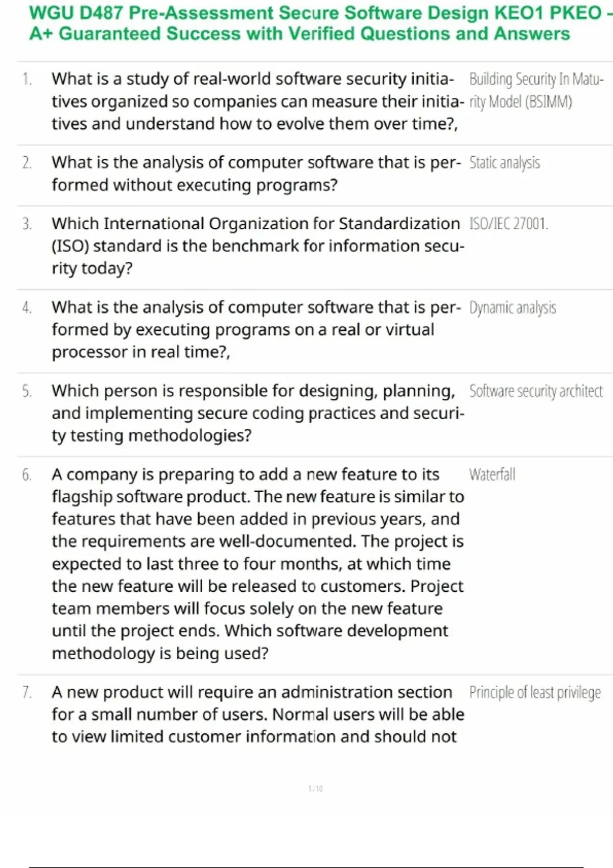This screenshot has width=613, height=868.
Task: Select the "Waterfall" answer text
Action: 492,474
